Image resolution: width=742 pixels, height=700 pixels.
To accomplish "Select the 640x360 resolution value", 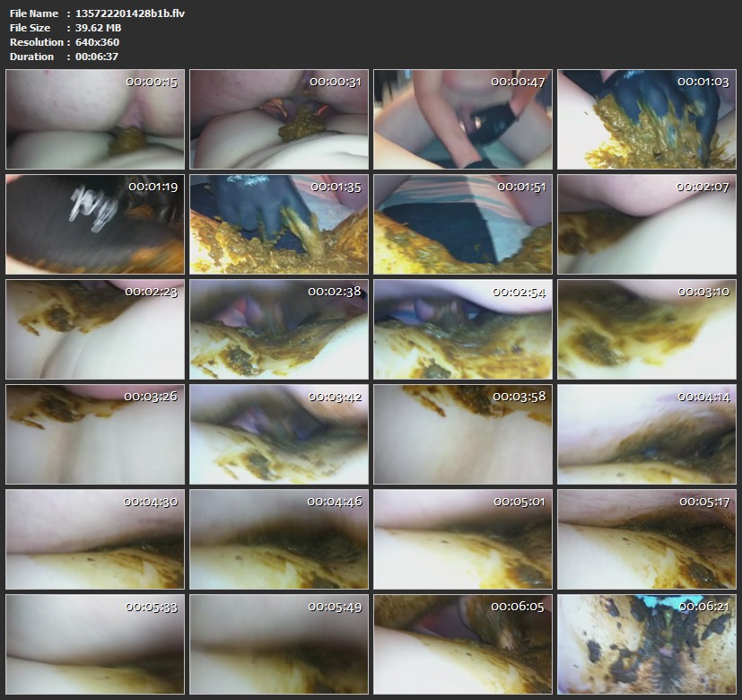I will [95, 42].
